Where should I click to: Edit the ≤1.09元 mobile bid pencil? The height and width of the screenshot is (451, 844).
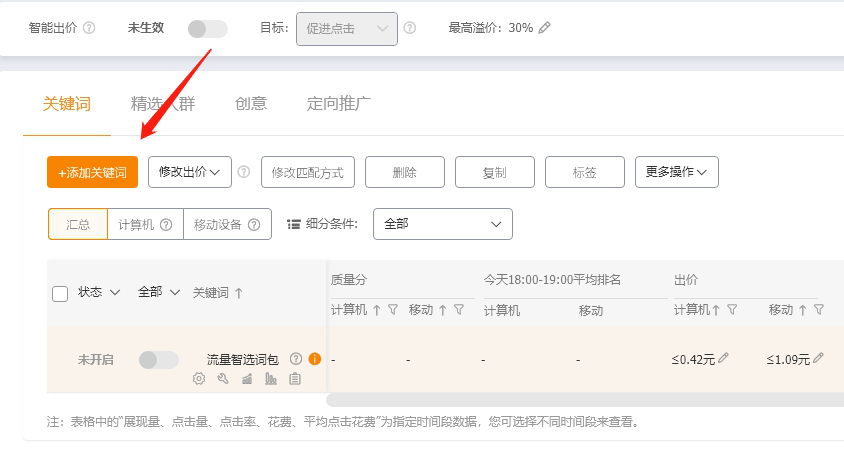tap(818, 358)
